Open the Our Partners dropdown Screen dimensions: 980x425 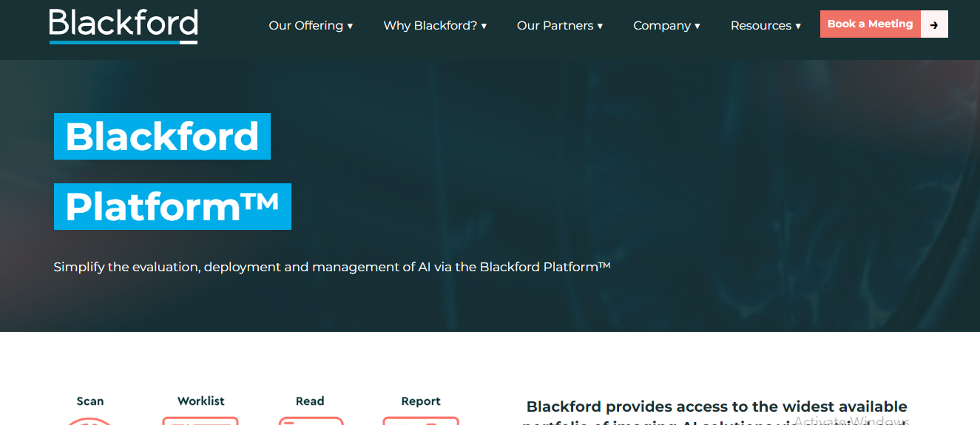(560, 25)
